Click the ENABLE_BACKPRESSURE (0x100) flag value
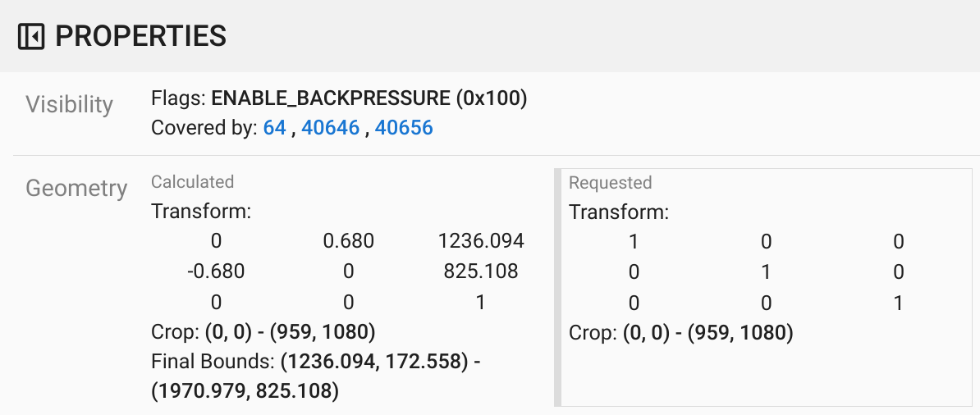 coord(369,98)
